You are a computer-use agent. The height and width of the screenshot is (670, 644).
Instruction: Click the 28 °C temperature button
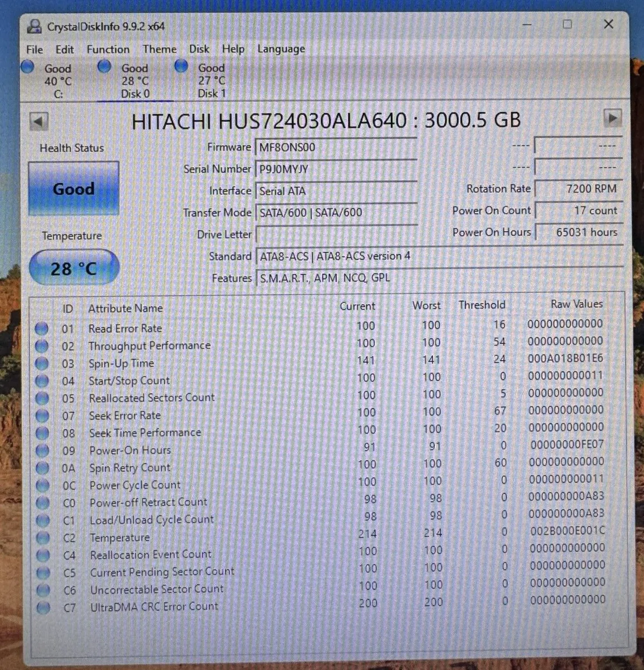[74, 268]
